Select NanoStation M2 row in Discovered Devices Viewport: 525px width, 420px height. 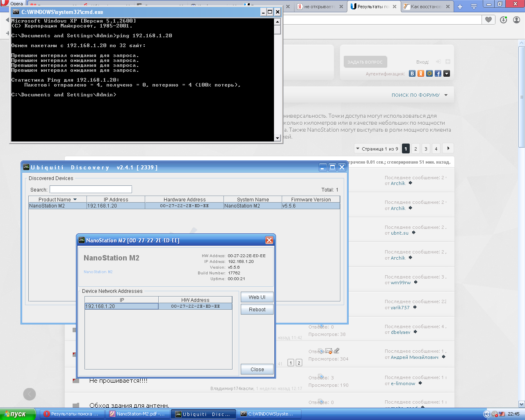[184, 205]
